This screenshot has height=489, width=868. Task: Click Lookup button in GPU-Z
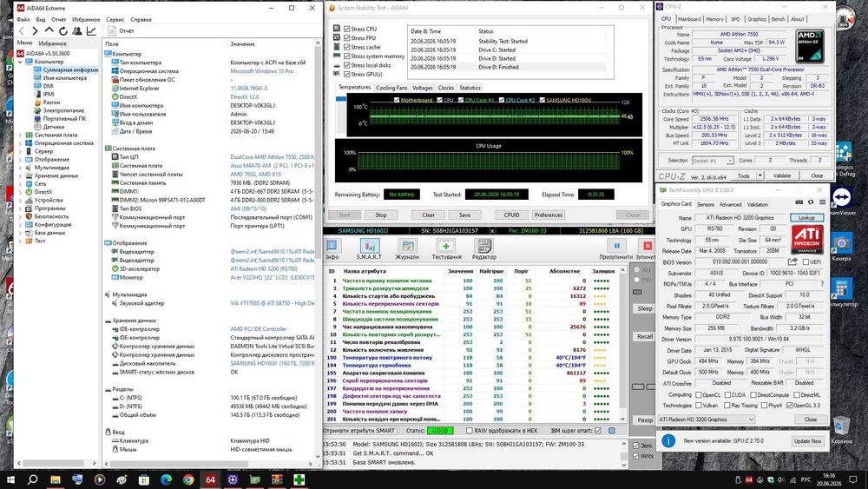click(806, 218)
